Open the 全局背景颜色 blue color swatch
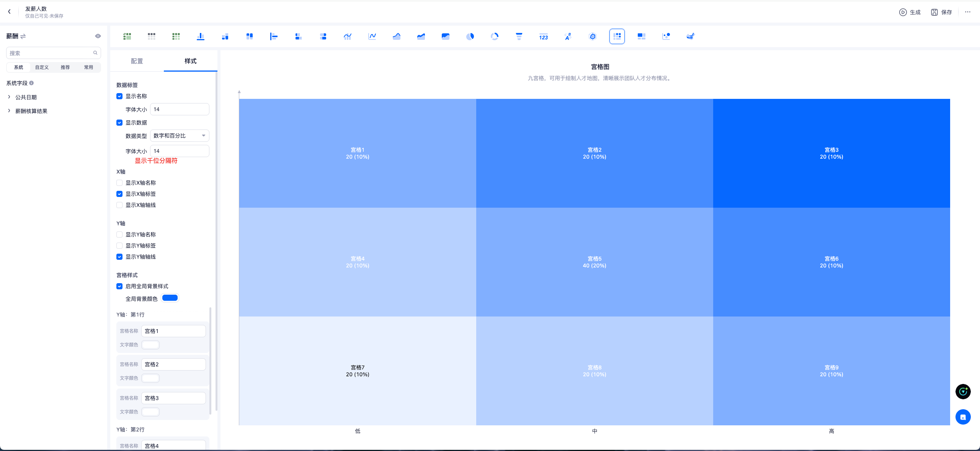Viewport: 980px width, 451px height. [x=170, y=298]
